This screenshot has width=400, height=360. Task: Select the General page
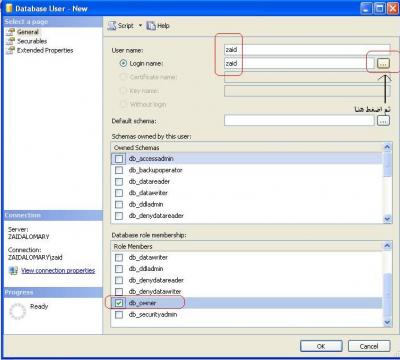(28, 32)
